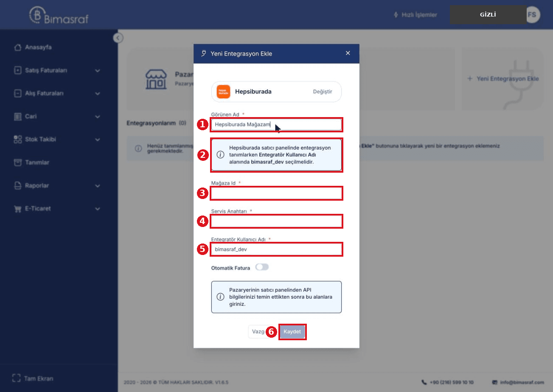This screenshot has height=392, width=553.
Task: Click the Hepsiburada logo icon
Action: (223, 92)
